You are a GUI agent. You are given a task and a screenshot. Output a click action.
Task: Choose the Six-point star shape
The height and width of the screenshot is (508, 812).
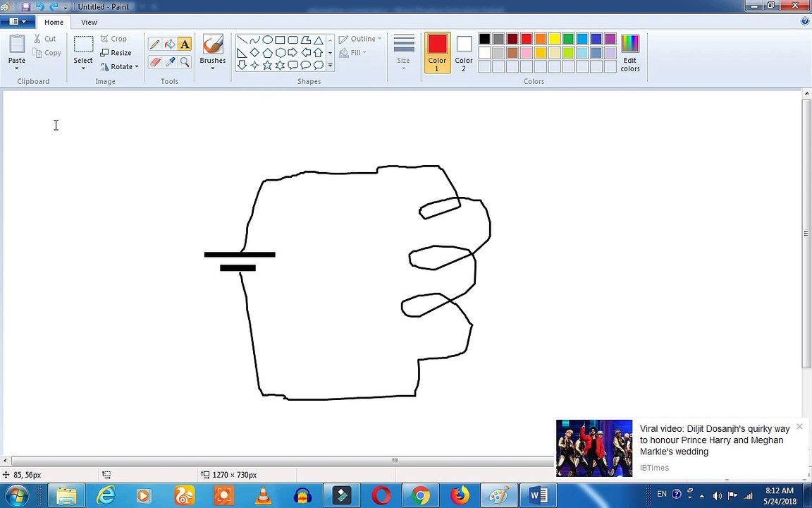point(280,65)
